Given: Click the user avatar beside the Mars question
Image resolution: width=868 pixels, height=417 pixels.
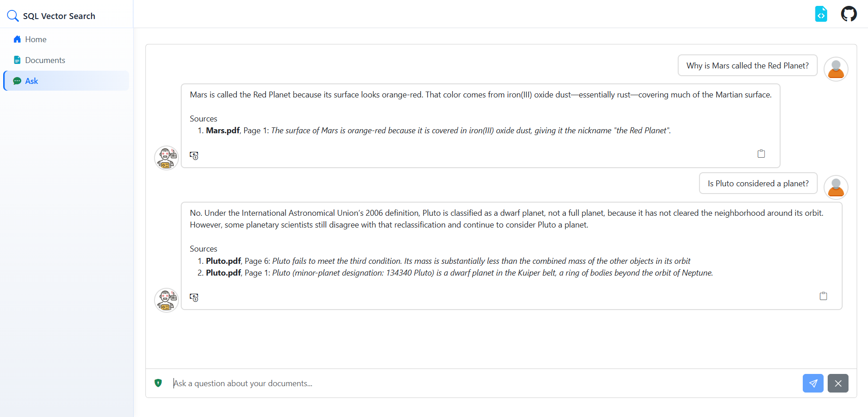Looking at the screenshot, I should 836,69.
